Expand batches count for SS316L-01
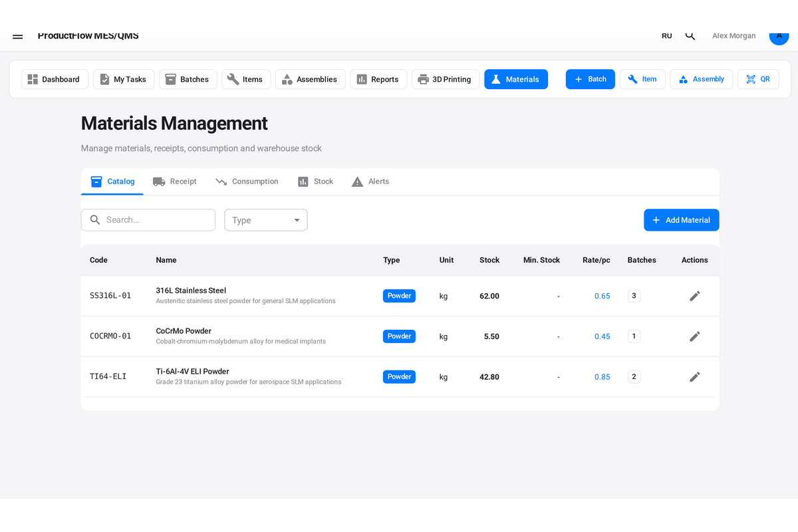 [634, 295]
